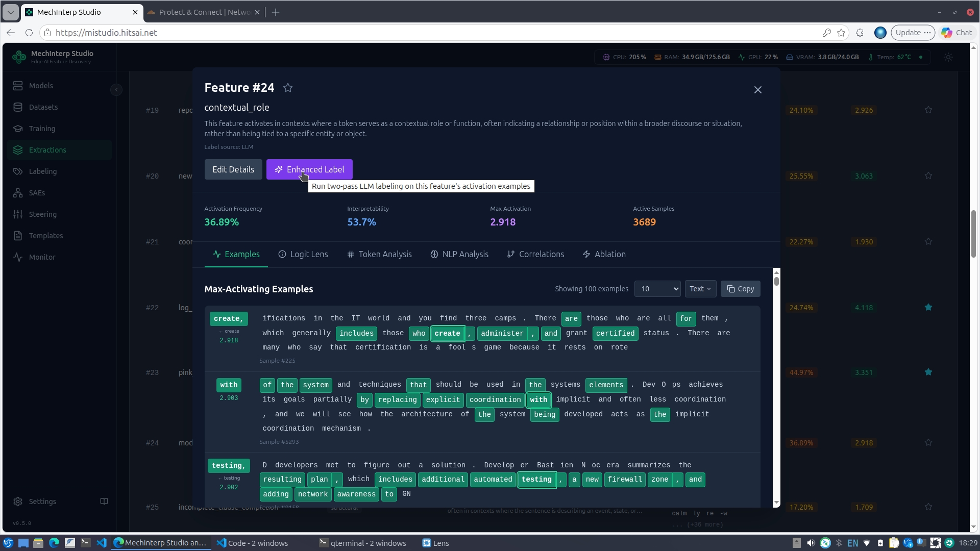Open the documentation book icon beside Settings
This screenshot has height=551, width=980.
point(104,502)
